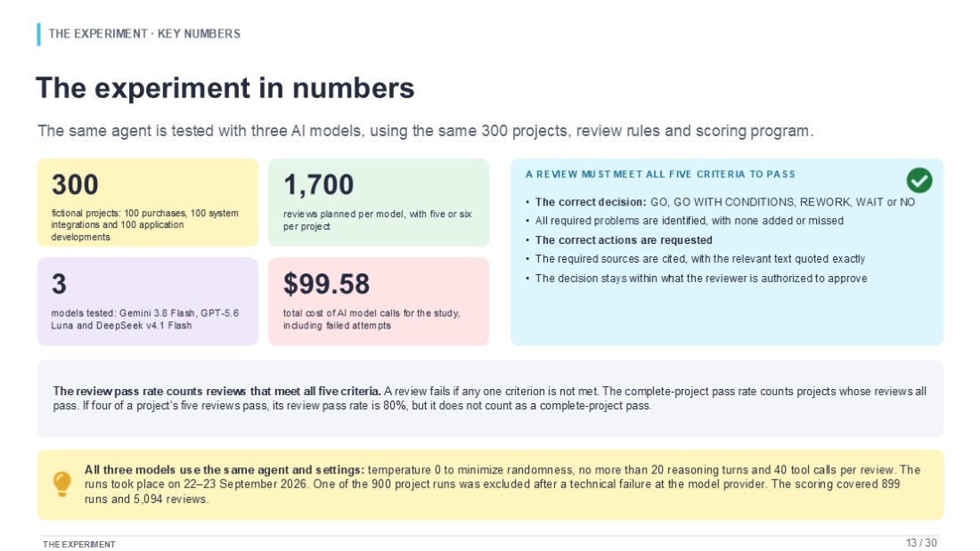Click the '13 / 30' page number
The height and width of the screenshot is (551, 980).
tap(921, 543)
